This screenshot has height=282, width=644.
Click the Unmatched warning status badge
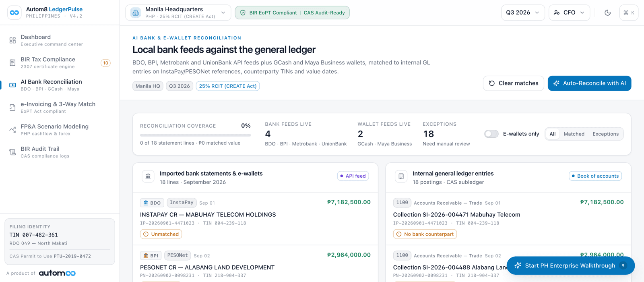point(161,234)
